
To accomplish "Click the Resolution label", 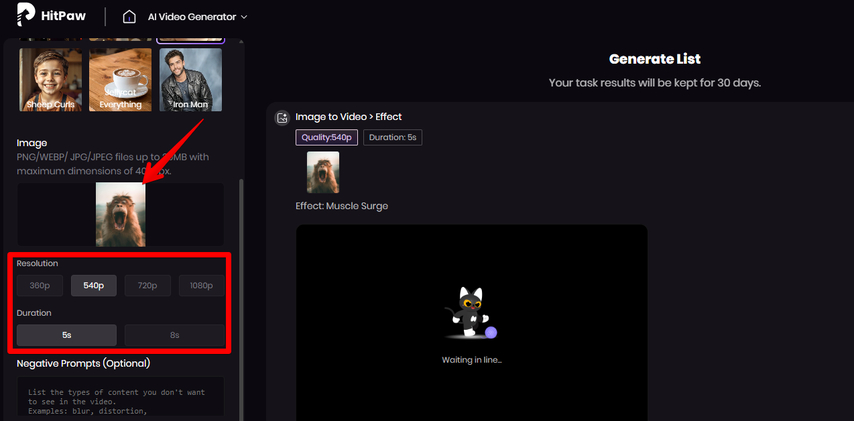I will [37, 264].
